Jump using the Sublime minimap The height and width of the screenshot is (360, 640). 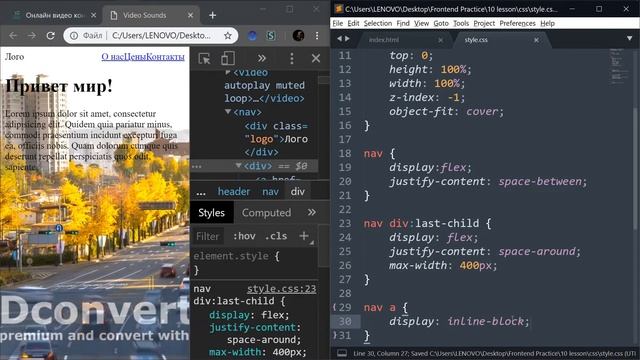coord(619,66)
